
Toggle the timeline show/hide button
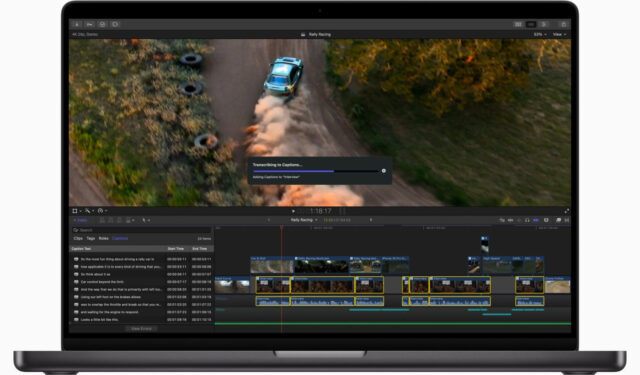coord(531,24)
